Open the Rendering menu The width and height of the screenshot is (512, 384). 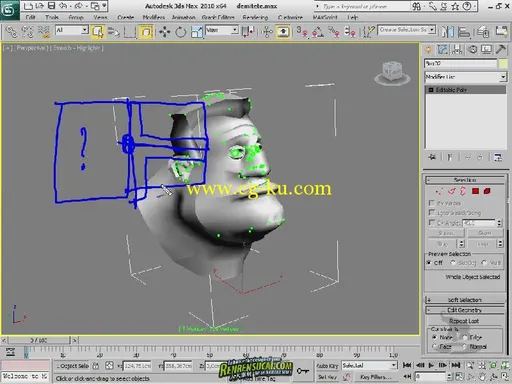click(x=255, y=17)
